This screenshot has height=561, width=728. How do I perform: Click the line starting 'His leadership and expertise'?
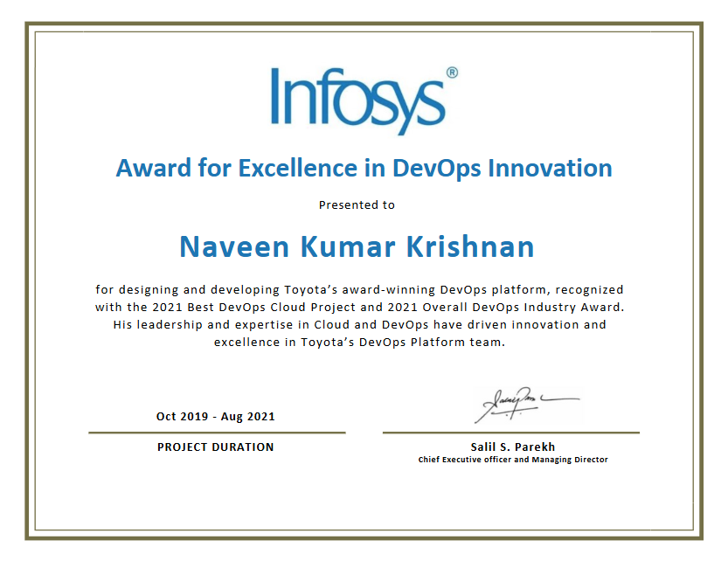[x=359, y=324]
